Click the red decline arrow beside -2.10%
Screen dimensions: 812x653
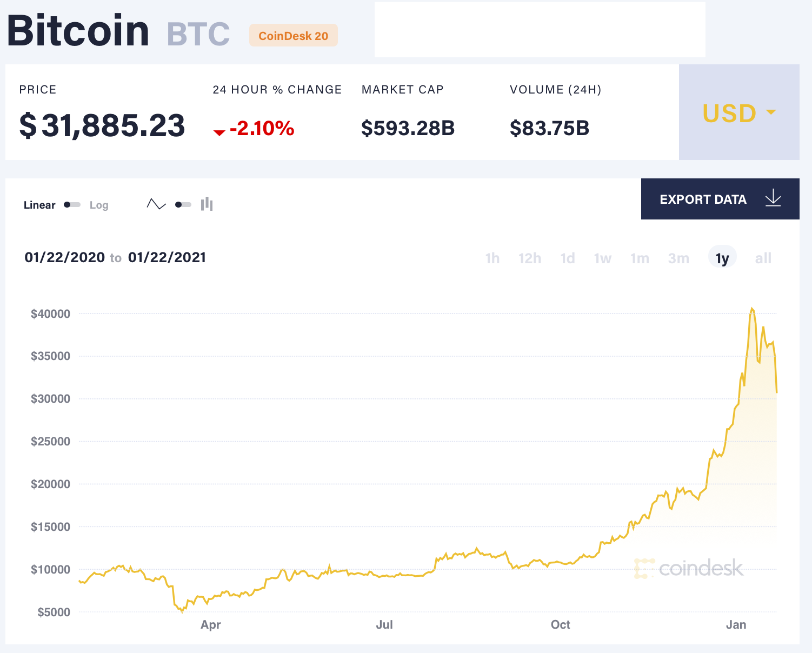click(219, 131)
